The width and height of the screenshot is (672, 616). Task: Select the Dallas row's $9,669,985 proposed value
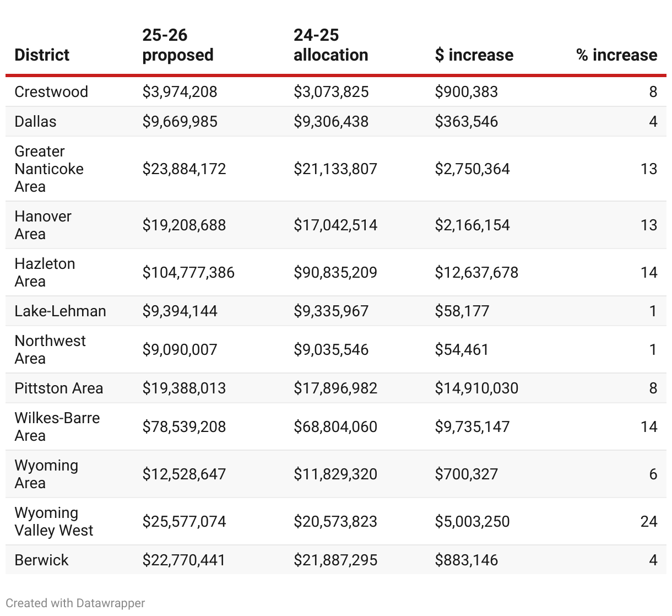coord(180,121)
